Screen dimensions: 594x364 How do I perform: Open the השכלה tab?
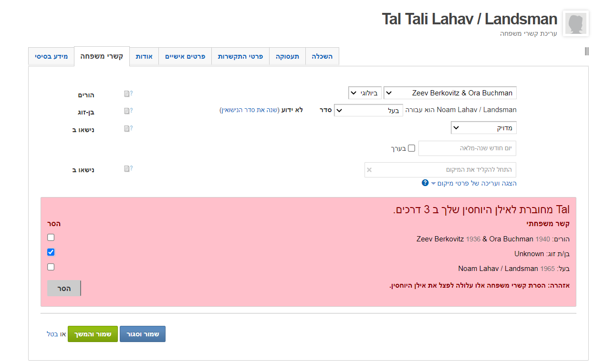coord(322,56)
